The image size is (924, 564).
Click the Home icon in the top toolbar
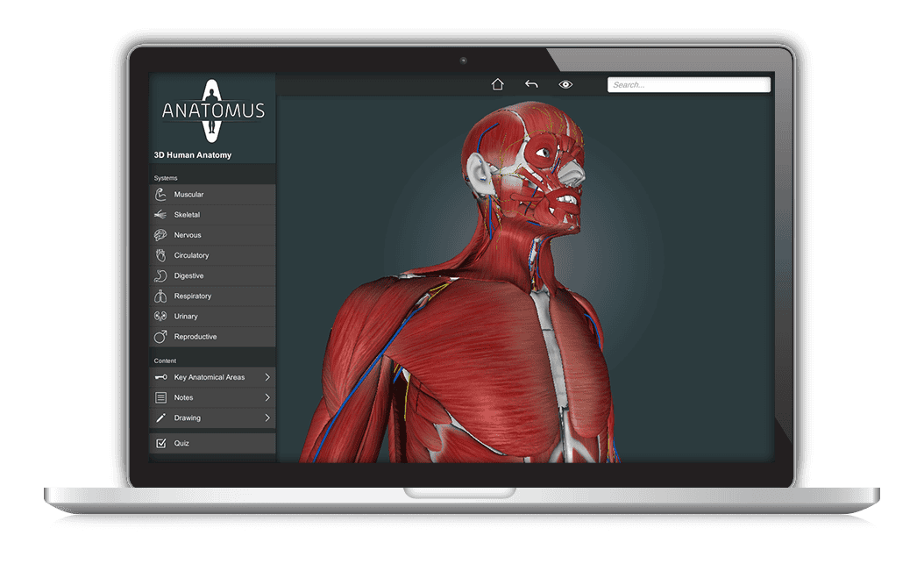(497, 84)
